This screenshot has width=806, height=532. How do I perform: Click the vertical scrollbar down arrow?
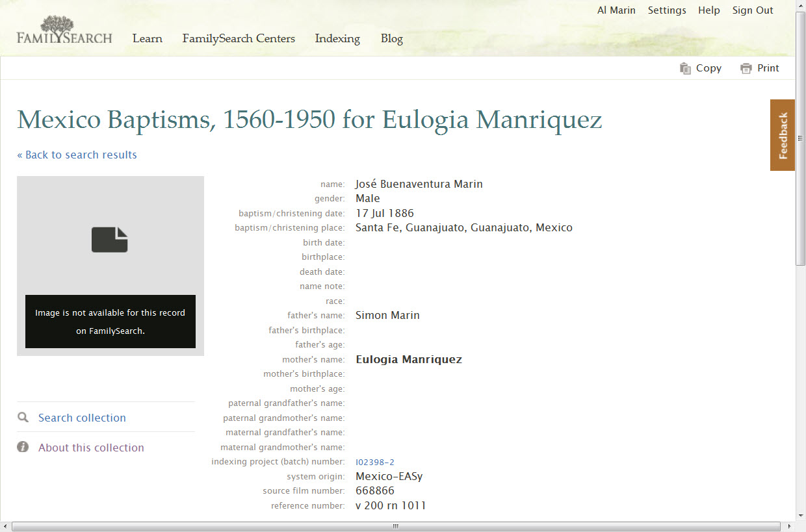pyautogui.click(x=800, y=516)
